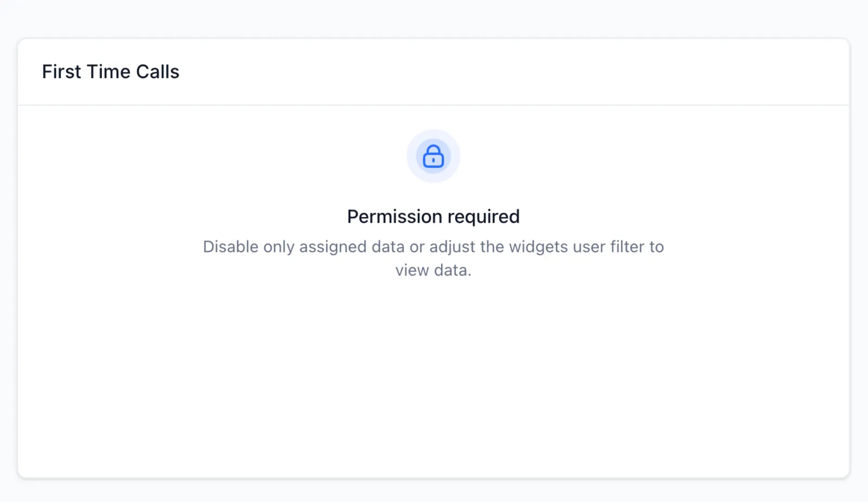Click the keyhole in the lock icon

(433, 160)
